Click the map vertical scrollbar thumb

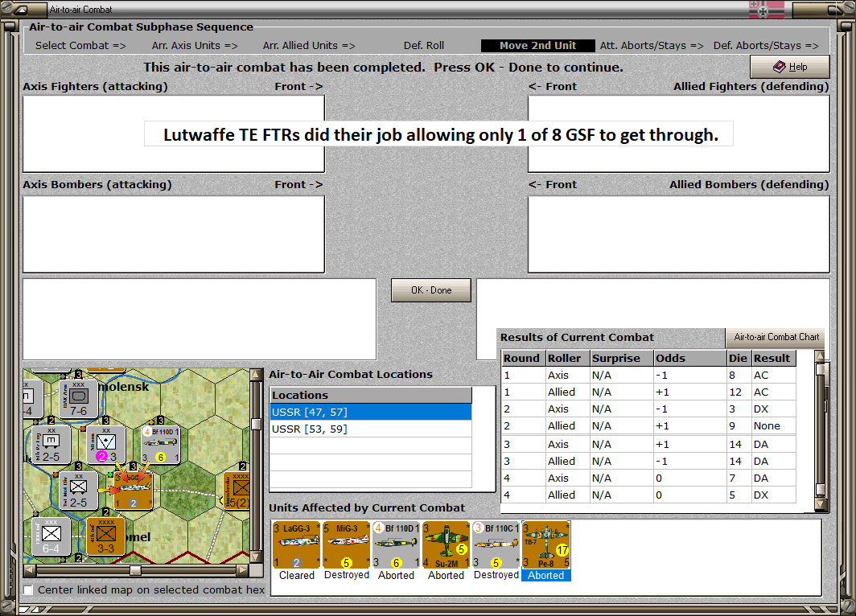coord(256,424)
